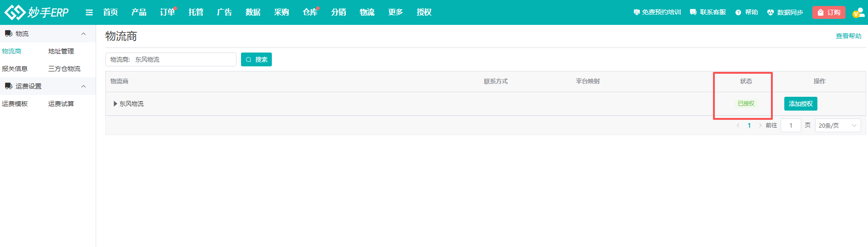Viewport: 868px width, 247px height.
Task: Go to next page arrow
Action: (760, 125)
